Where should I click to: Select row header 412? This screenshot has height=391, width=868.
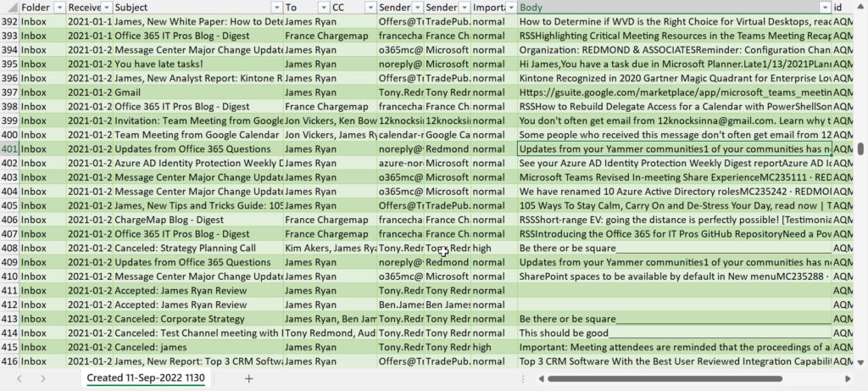[x=9, y=304]
